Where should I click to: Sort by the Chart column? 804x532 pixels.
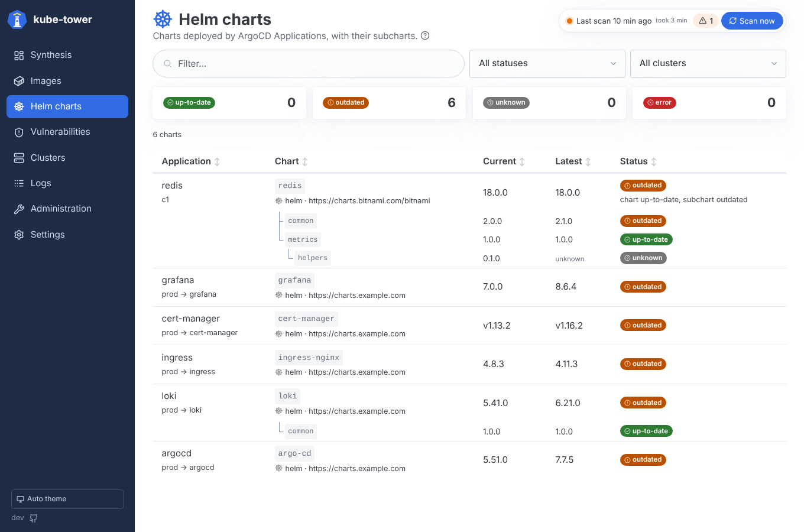pos(291,161)
